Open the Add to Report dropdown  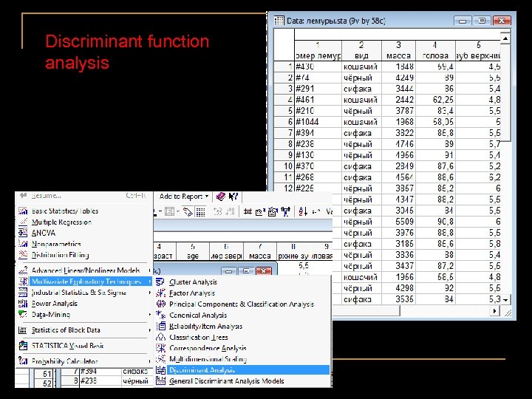(x=184, y=196)
